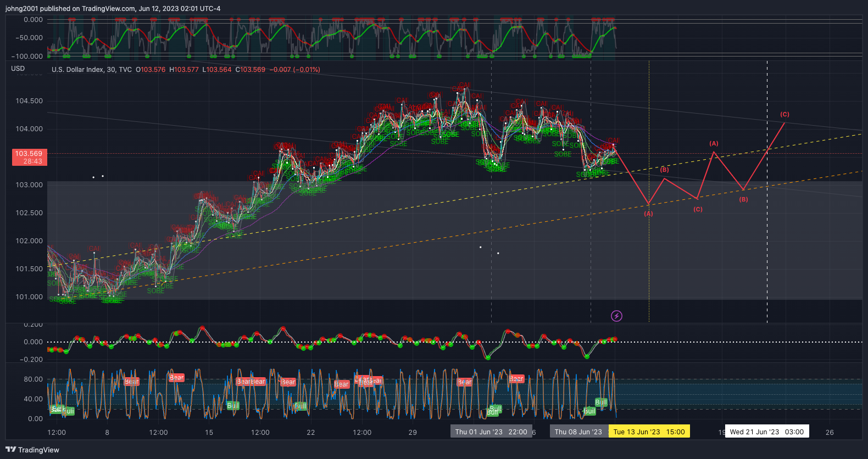Image resolution: width=868 pixels, height=459 pixels.
Task: Click the low value L103.564
Action: tap(217, 70)
